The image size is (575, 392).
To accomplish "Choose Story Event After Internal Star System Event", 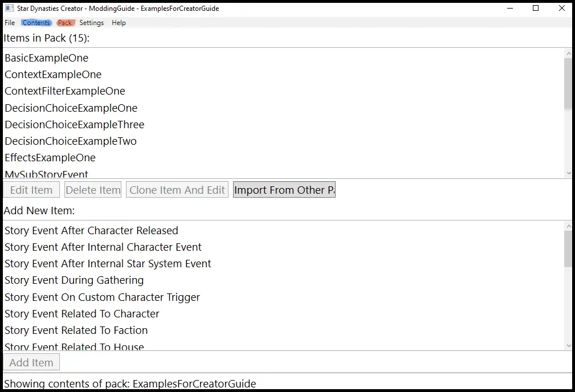I will coord(283,263).
